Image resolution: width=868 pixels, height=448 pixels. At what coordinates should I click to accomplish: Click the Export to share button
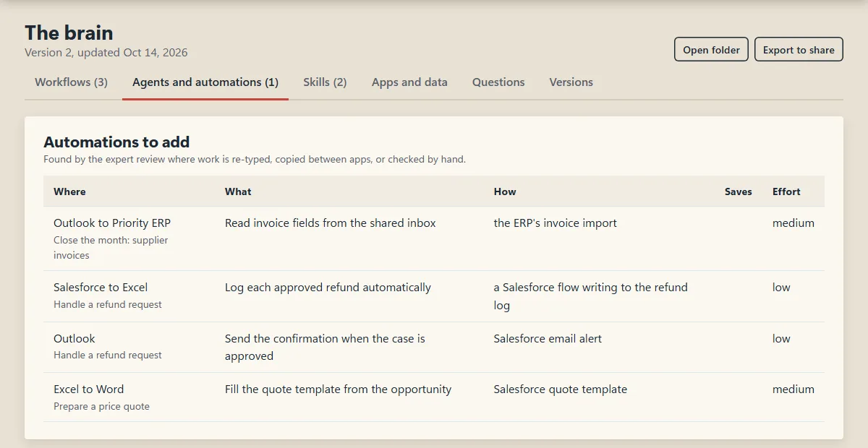(799, 50)
